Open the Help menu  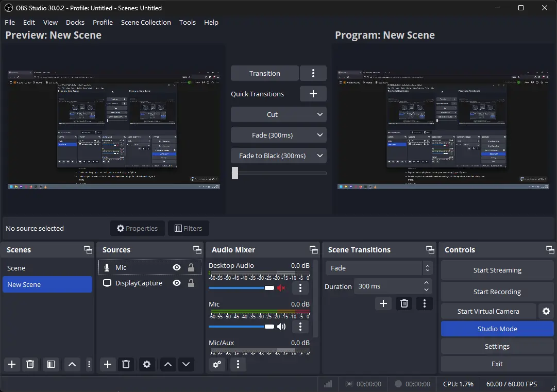point(211,22)
